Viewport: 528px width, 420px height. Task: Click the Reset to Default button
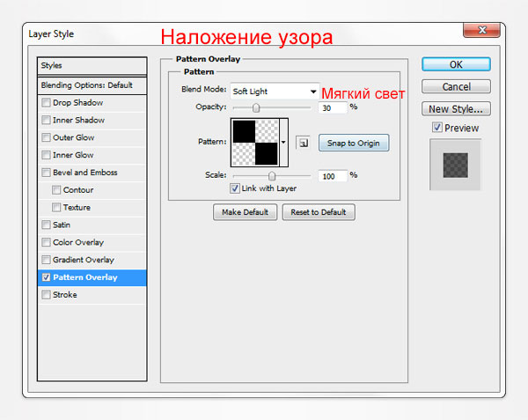[x=319, y=212]
